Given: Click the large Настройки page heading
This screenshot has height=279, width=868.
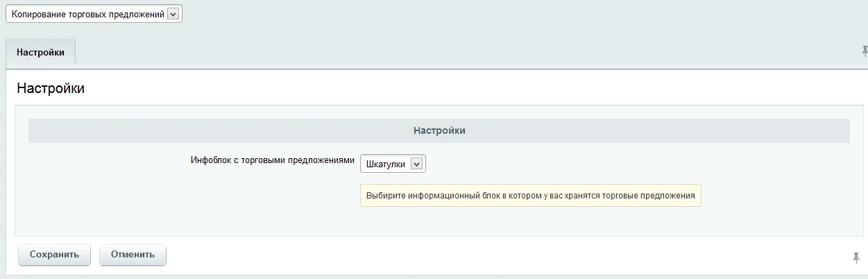Looking at the screenshot, I should 51,88.
